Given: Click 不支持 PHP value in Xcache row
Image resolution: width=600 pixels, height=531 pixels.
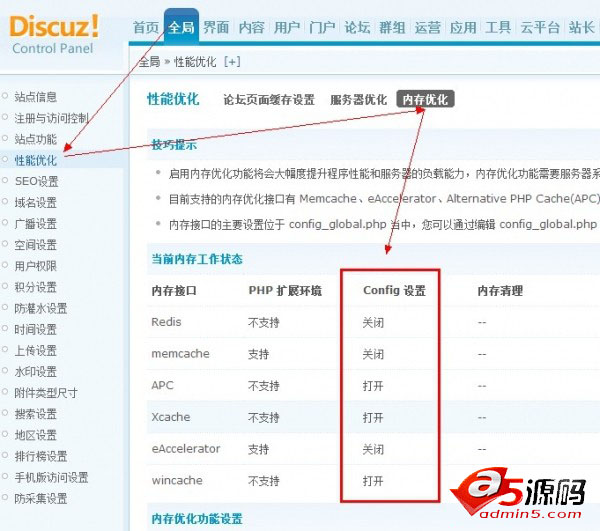Looking at the screenshot, I should pos(264,417).
